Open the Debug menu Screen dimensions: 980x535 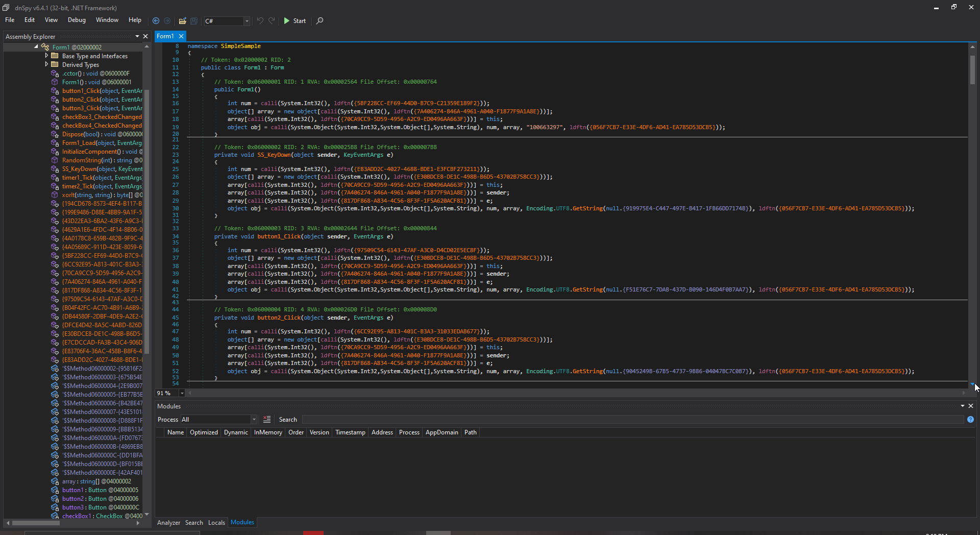76,20
